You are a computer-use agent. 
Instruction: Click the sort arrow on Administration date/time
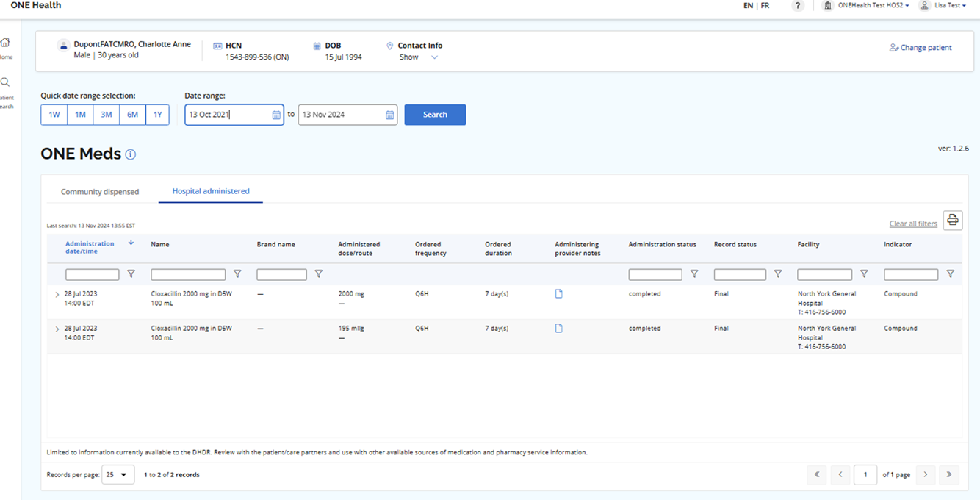(131, 243)
